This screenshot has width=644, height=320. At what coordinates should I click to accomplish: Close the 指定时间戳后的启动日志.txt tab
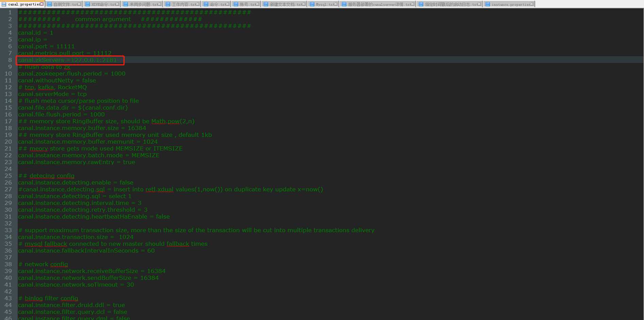(479, 4)
